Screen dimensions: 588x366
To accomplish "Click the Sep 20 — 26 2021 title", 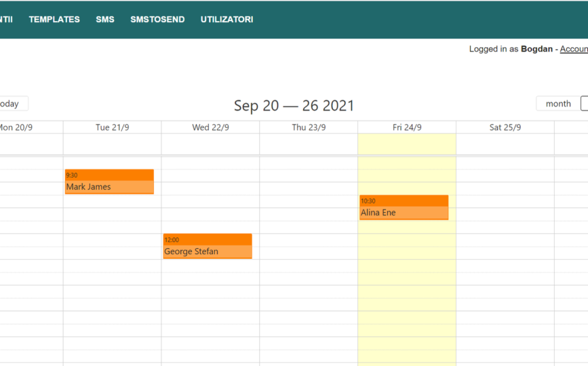I will pos(294,106).
